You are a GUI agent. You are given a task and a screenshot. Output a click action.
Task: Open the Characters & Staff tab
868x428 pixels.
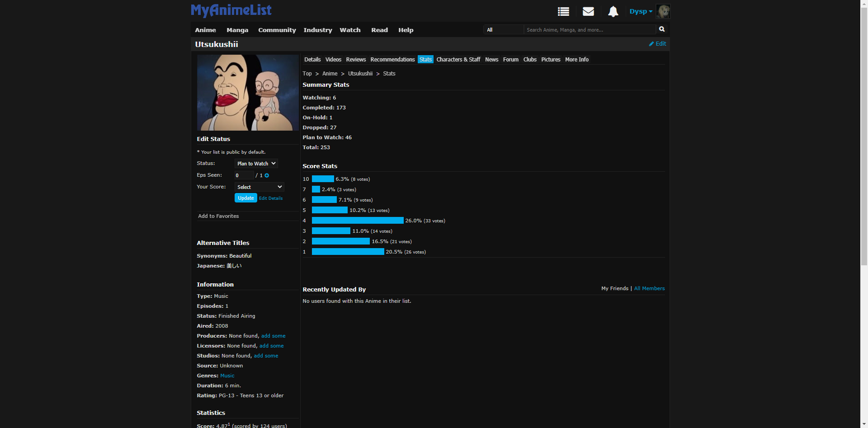coord(458,60)
